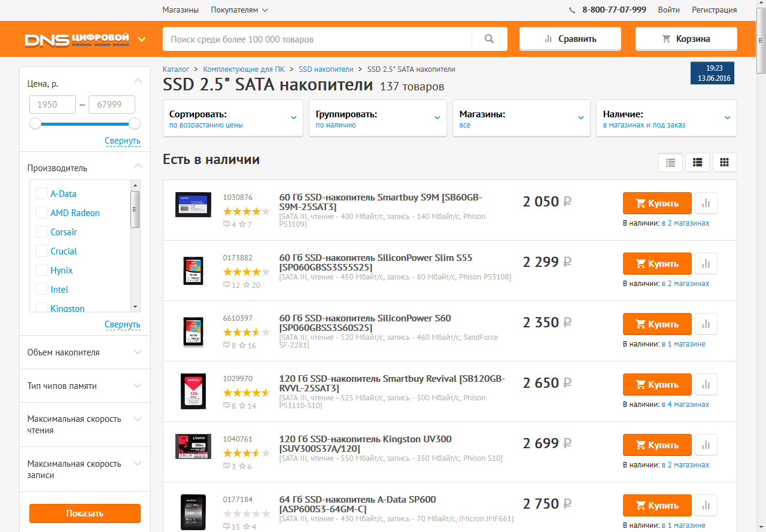Click the star rating of SiliconPower Slim S55
This screenshot has height=532, width=766.
click(247, 272)
